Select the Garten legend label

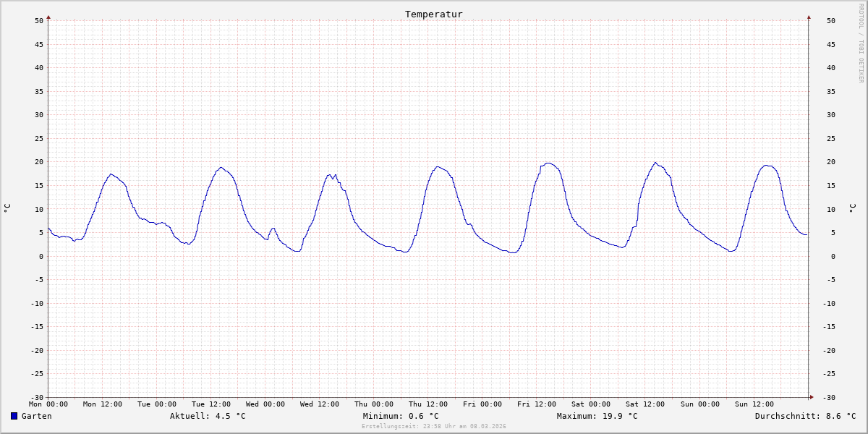tap(36, 416)
